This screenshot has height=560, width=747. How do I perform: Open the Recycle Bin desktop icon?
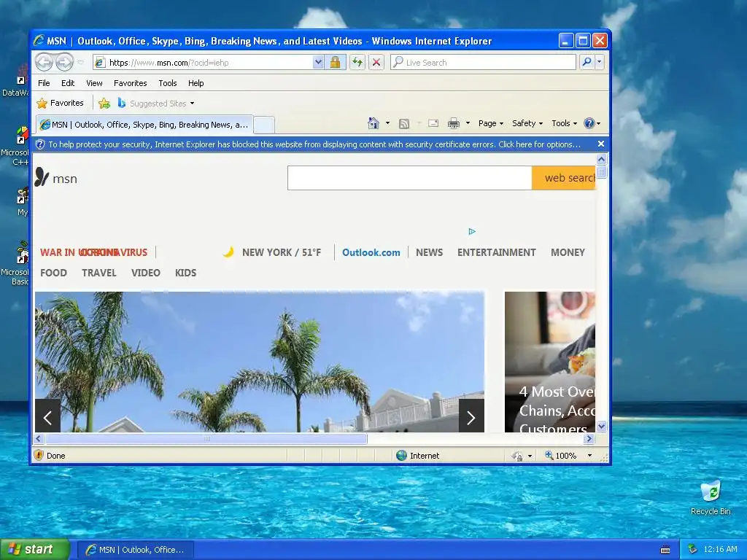tap(711, 497)
